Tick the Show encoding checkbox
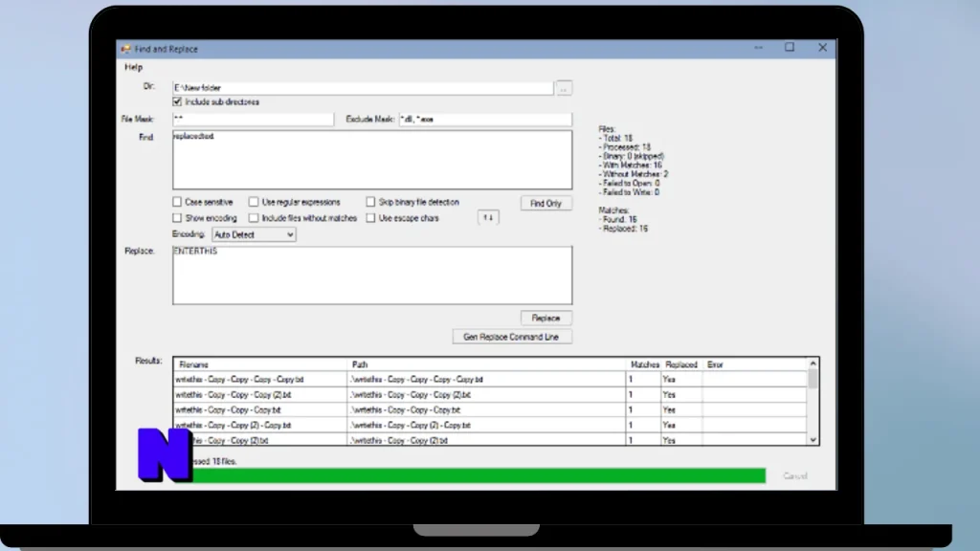 177,218
